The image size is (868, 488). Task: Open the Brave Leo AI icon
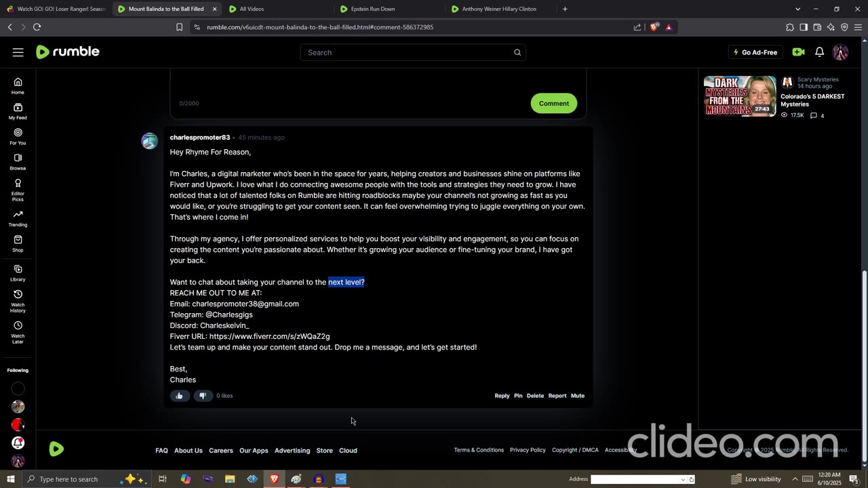(831, 27)
